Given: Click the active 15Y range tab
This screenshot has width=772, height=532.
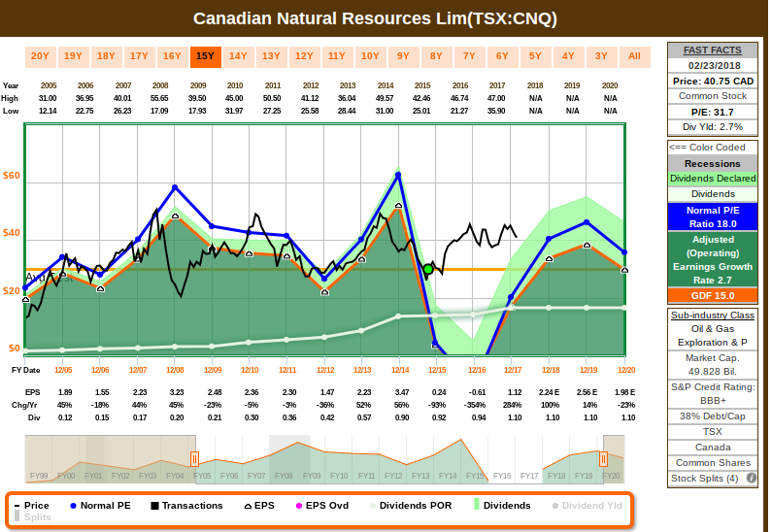Looking at the screenshot, I should tap(205, 56).
